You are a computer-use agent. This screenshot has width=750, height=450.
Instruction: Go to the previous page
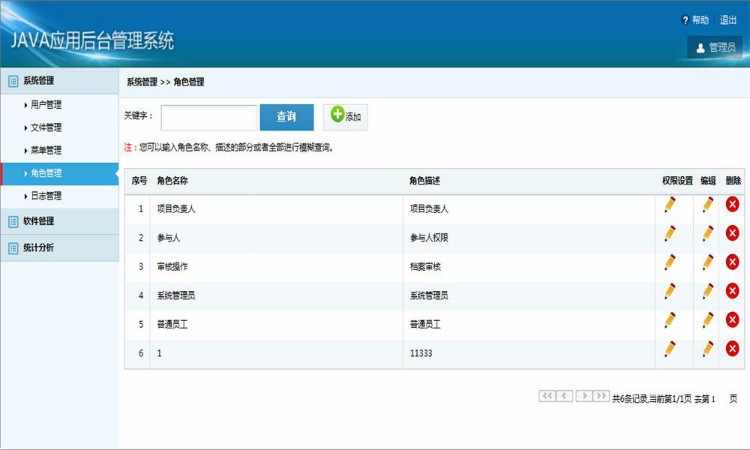pyautogui.click(x=564, y=396)
